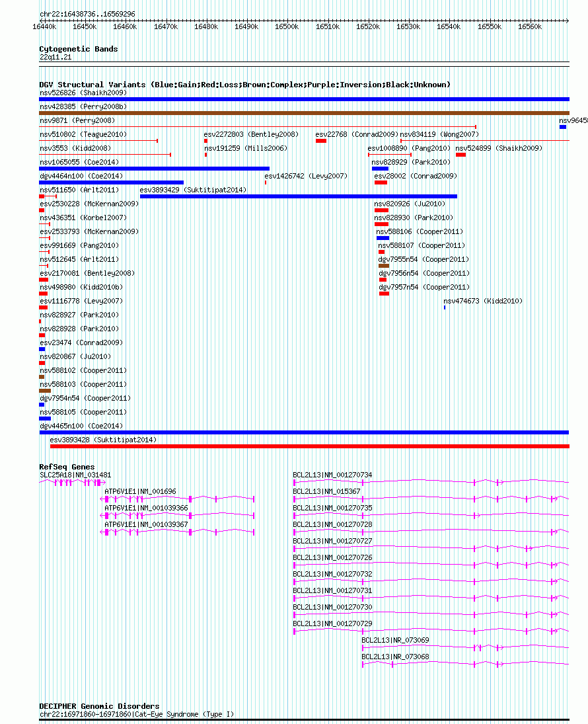Click esv1426742 (Levy2007) label
Viewport: 588px width, 724px height.
(x=306, y=176)
